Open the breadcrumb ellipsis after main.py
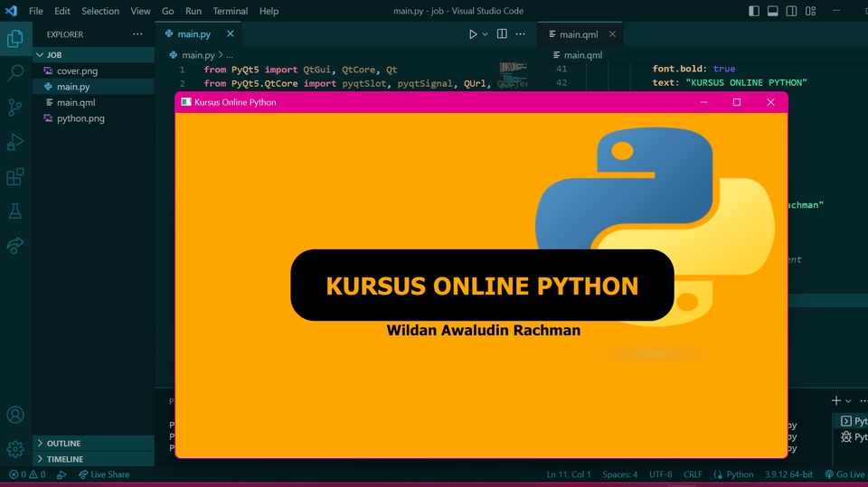 [229, 55]
